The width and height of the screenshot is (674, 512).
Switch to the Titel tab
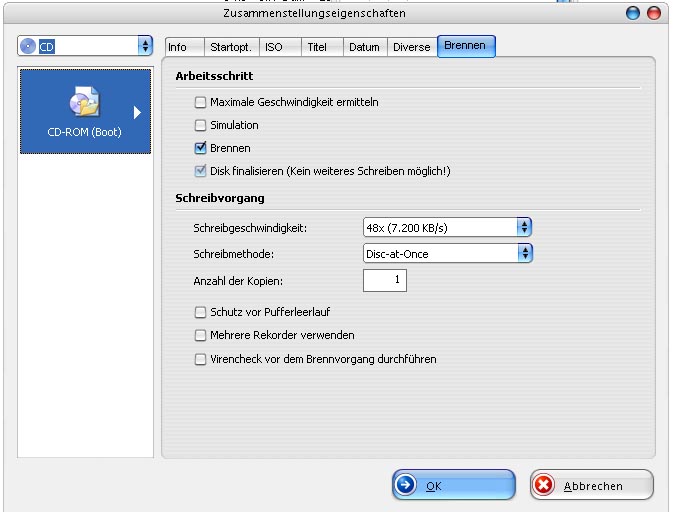tap(322, 47)
